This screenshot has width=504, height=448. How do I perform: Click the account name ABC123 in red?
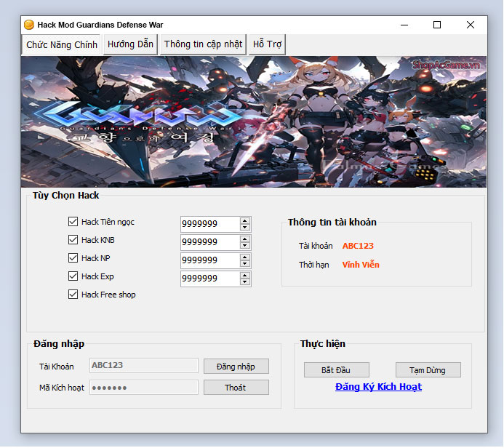358,246
